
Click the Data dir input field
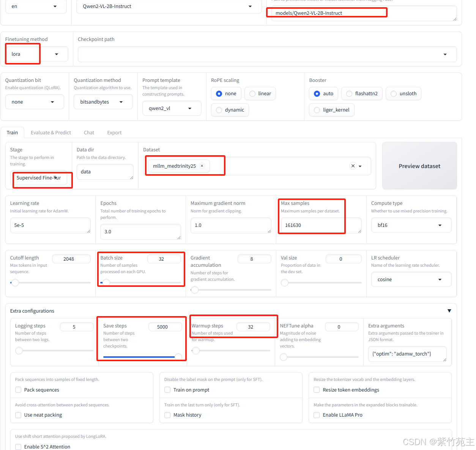coord(105,172)
